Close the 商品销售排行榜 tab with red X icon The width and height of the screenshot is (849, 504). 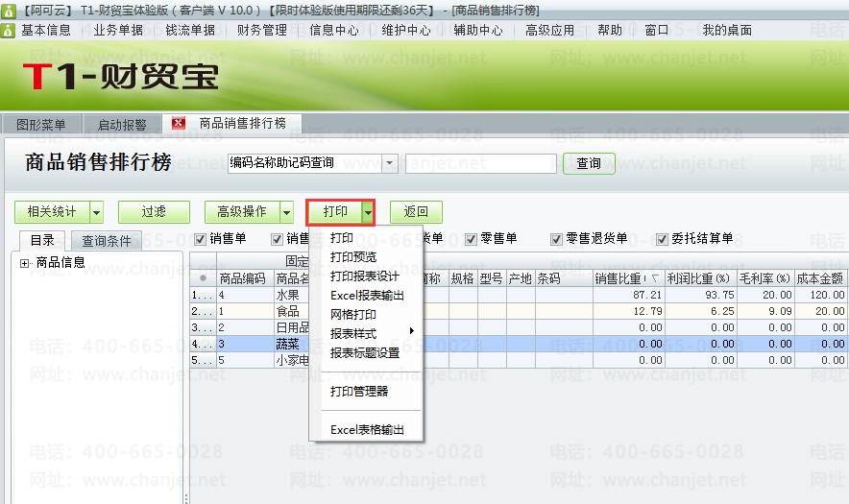(178, 124)
